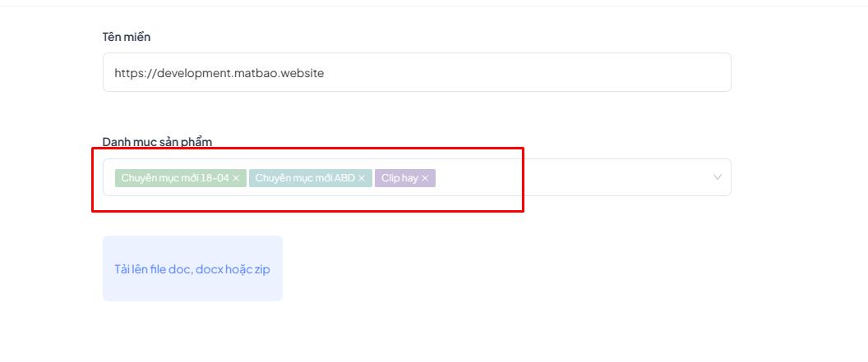Expand the Danh mục sản phẩm dropdown arrow
This screenshot has height=362, width=868.
click(718, 177)
